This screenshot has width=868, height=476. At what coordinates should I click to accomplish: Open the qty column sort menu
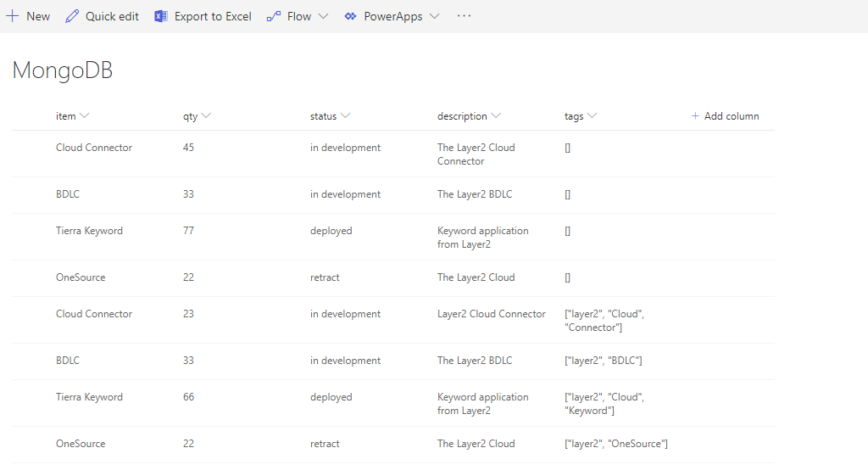click(x=206, y=116)
